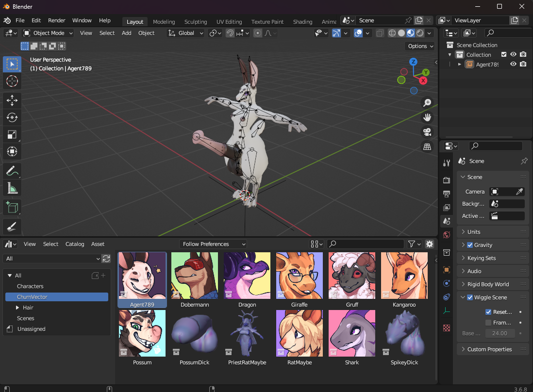Viewport: 533px width, 392px height.
Task: Switch to the Sculpting workspace tab
Action: coord(196,22)
